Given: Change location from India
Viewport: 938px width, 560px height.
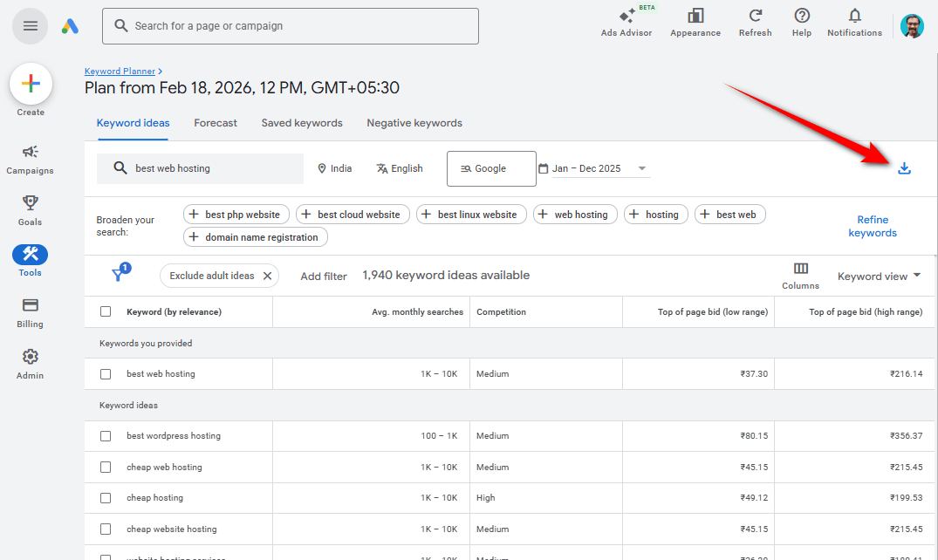Looking at the screenshot, I should [x=334, y=168].
